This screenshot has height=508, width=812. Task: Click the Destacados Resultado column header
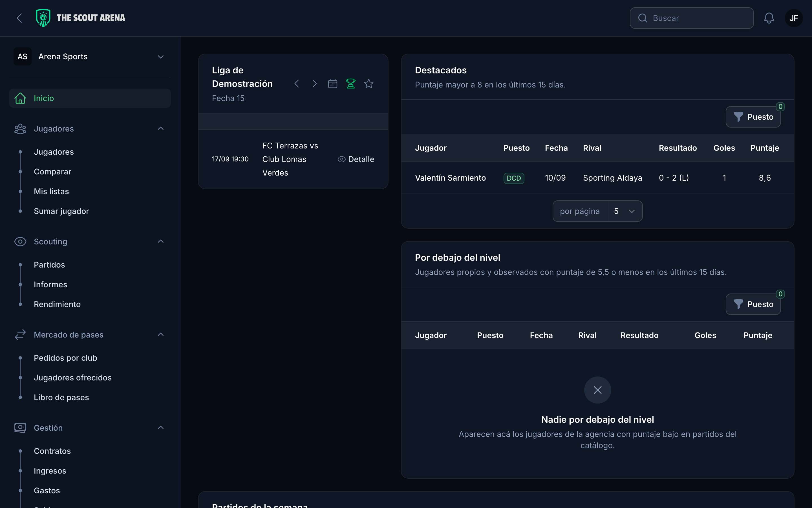click(678, 148)
